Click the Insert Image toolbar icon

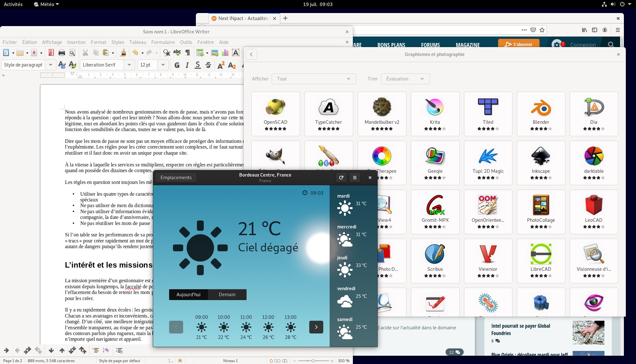click(x=215, y=53)
